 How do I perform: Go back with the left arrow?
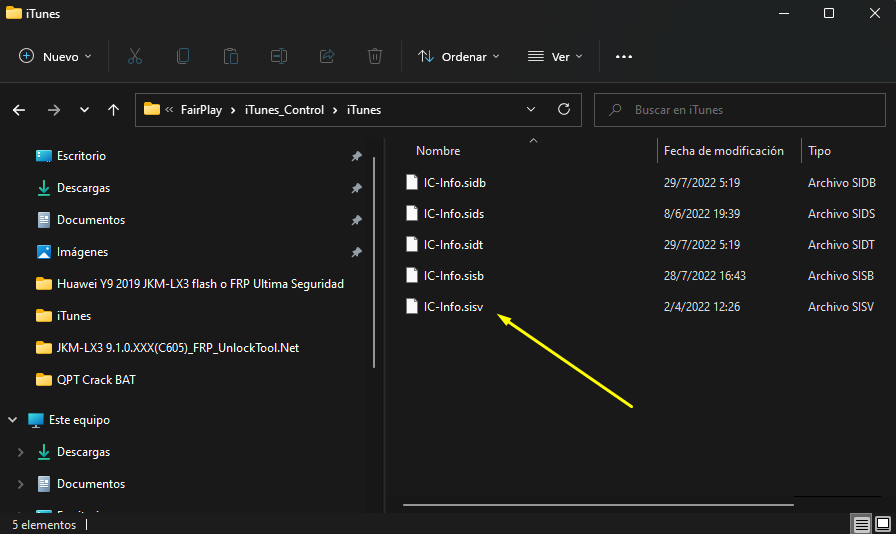click(x=19, y=110)
